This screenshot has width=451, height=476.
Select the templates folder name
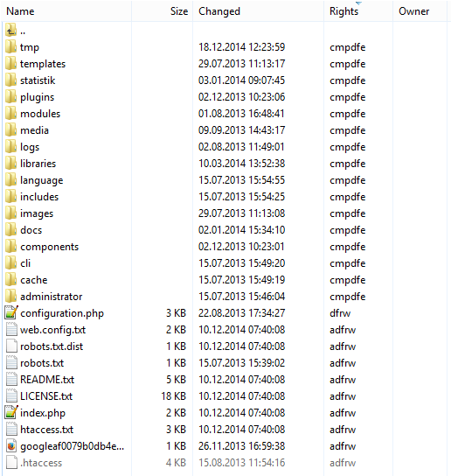pos(43,64)
